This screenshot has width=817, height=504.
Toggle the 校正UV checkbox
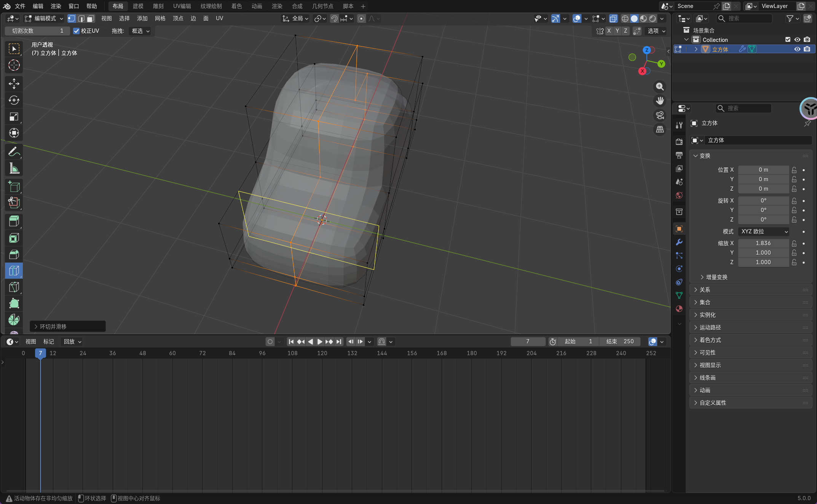click(x=77, y=31)
